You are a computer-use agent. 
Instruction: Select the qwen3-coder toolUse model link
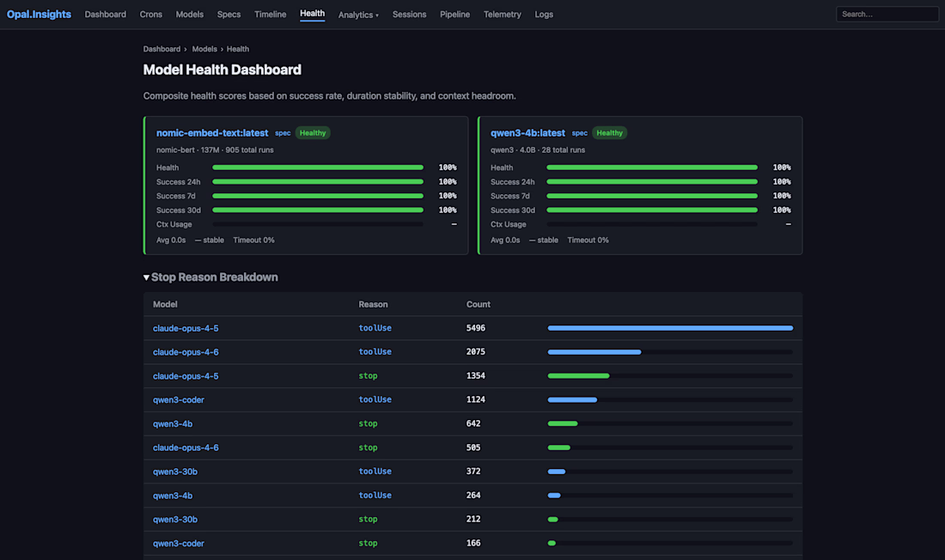pyautogui.click(x=179, y=399)
